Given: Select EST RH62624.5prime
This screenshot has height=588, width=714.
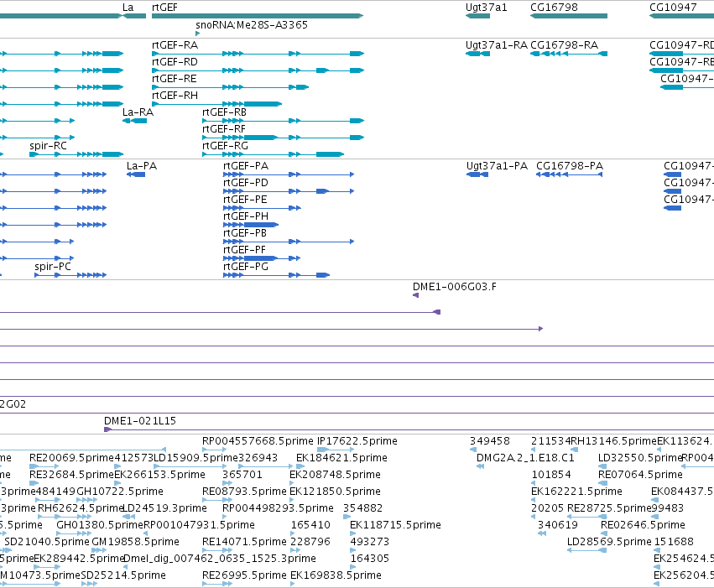Looking at the screenshot, I should click(x=81, y=508).
